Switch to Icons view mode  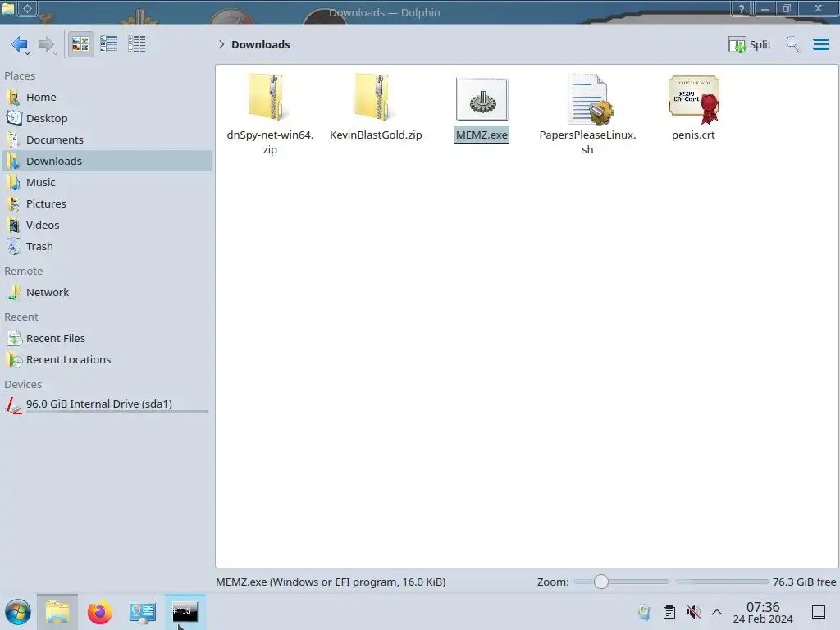point(80,44)
